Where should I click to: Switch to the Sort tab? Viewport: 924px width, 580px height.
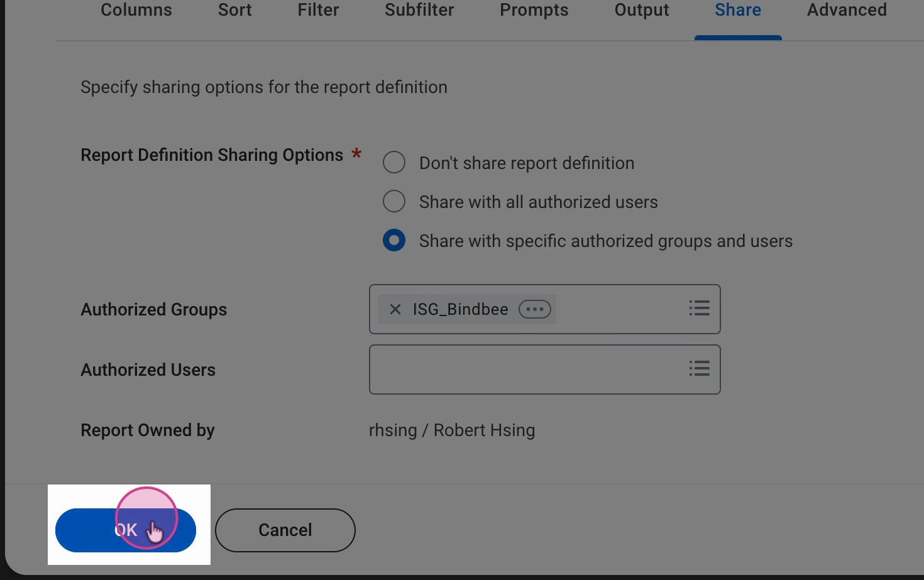point(235,10)
